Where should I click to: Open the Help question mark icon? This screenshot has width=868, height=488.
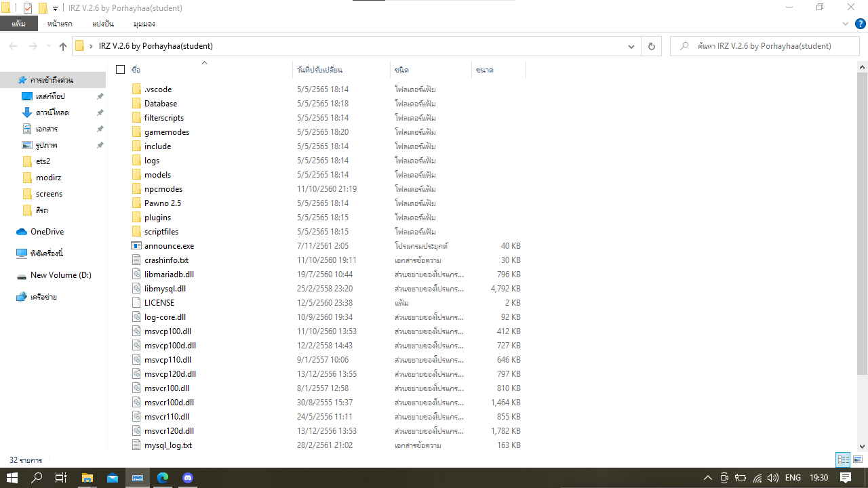860,24
